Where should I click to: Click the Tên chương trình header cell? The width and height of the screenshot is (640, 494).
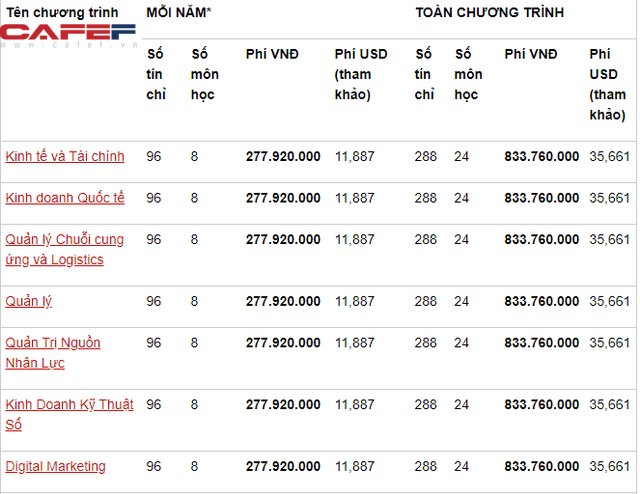tap(62, 13)
